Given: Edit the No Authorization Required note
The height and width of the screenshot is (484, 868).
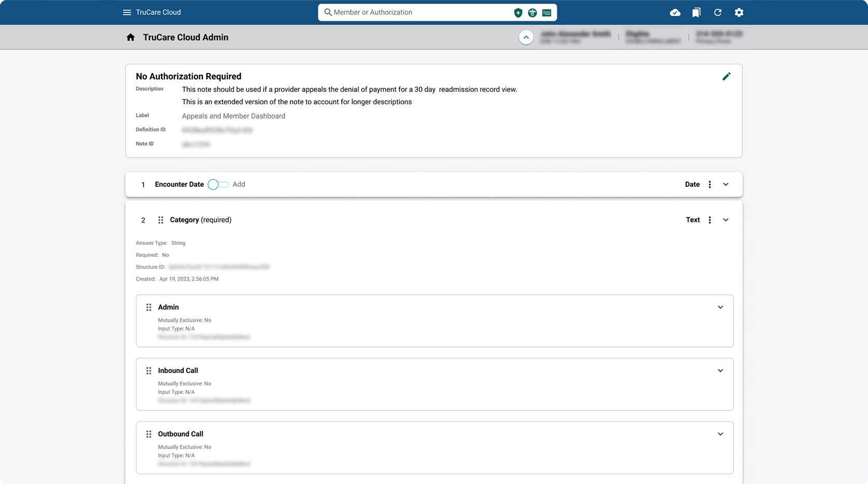Looking at the screenshot, I should pos(726,76).
